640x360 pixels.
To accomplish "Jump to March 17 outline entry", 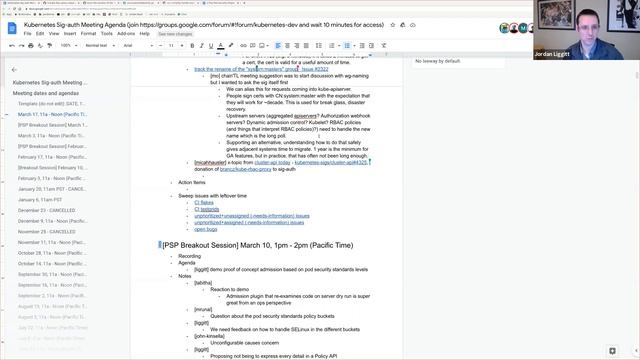I will point(52,114).
